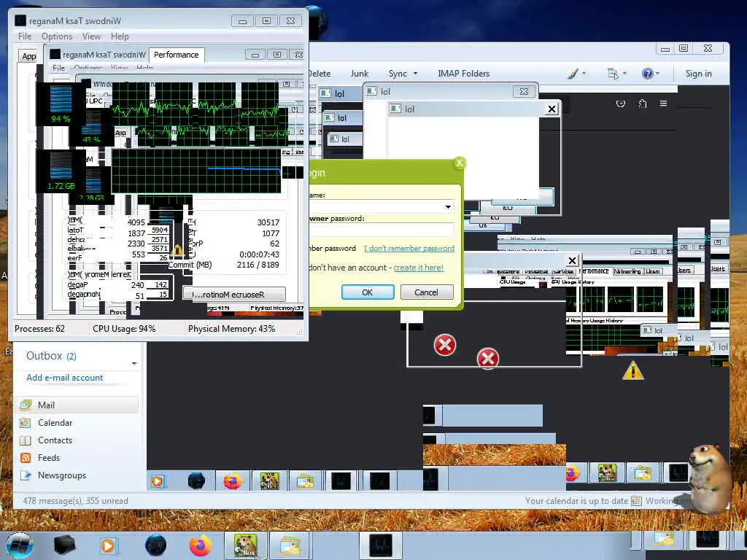
Task: Click the paintbrush color theme icon
Action: 573,74
